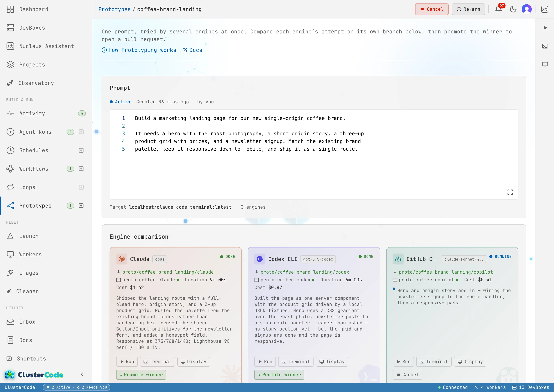Promote Claude as winner
The width and height of the screenshot is (554, 392).
click(x=141, y=375)
